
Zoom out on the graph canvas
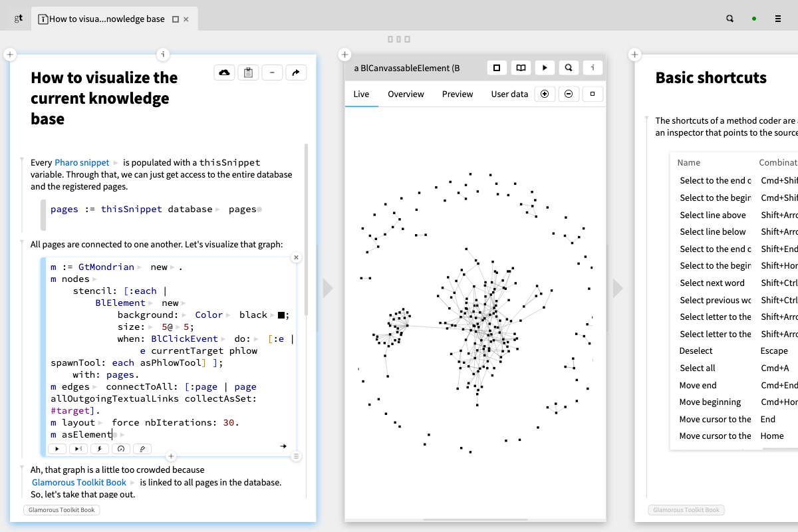(x=569, y=94)
